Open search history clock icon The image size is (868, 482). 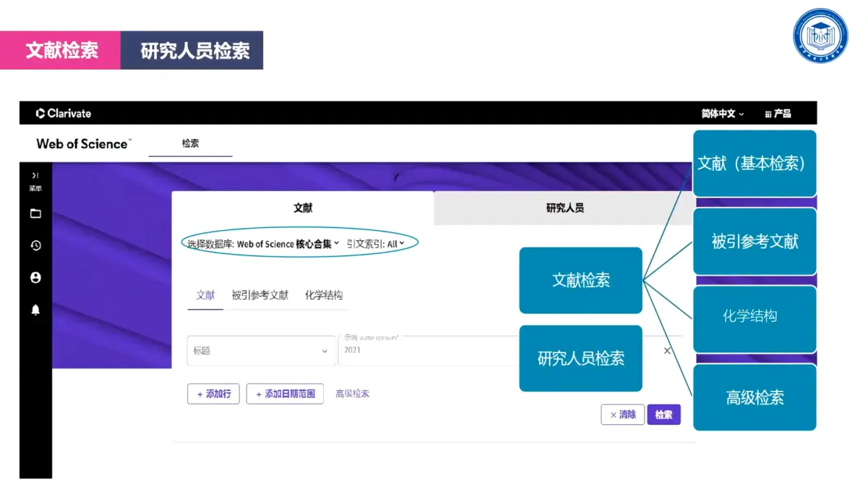(x=35, y=245)
